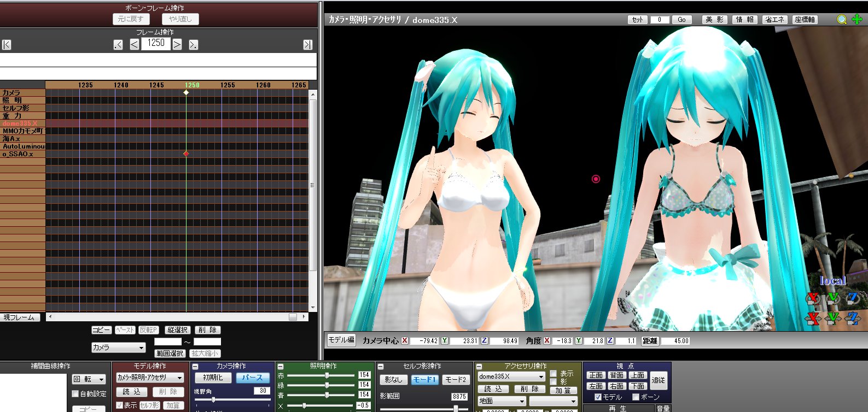Select the white camera keyframe diamond
The image size is (868, 412).
[186, 92]
